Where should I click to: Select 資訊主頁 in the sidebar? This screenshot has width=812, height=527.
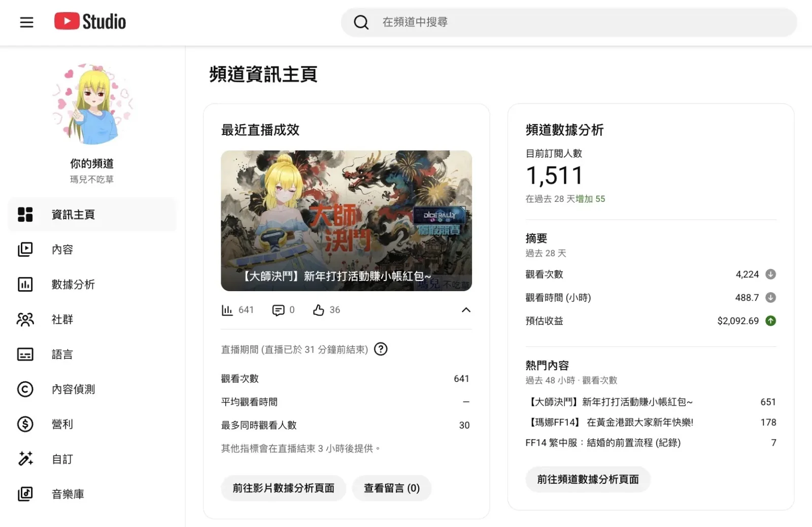pos(92,215)
